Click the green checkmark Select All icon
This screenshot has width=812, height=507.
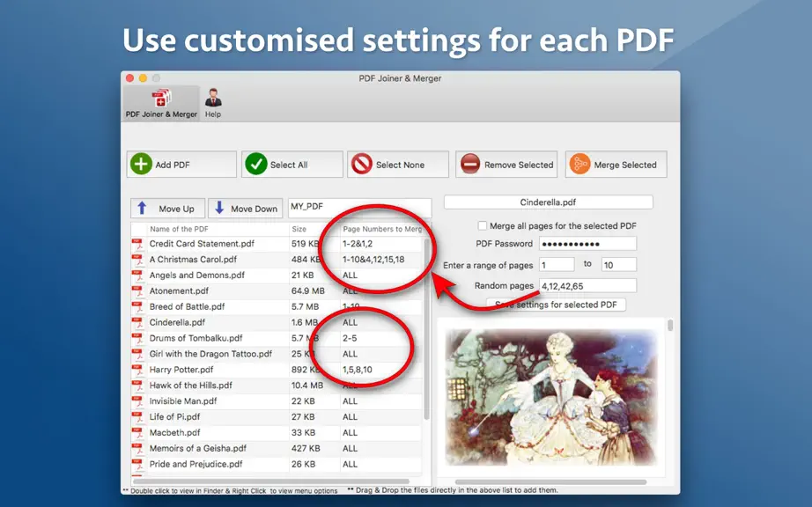pos(255,164)
